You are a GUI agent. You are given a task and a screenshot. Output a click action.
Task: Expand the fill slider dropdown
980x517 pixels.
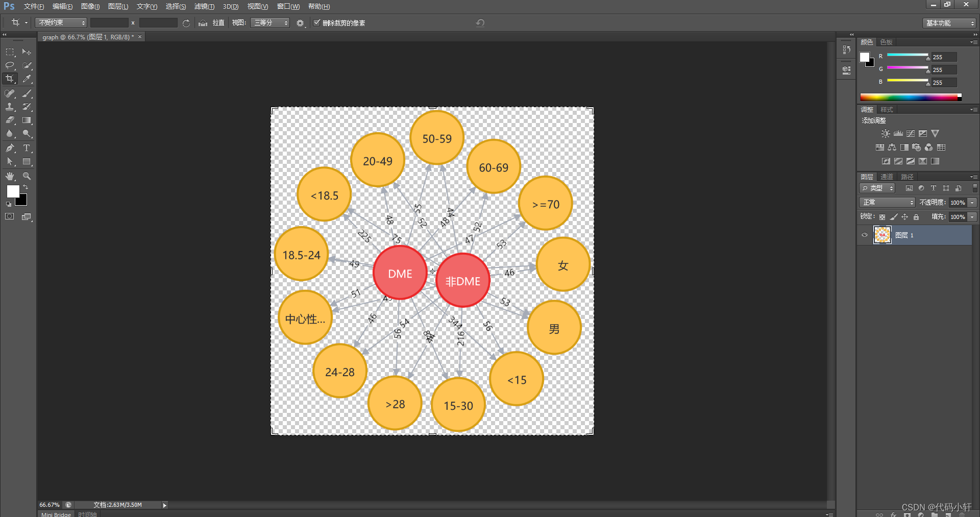(973, 217)
